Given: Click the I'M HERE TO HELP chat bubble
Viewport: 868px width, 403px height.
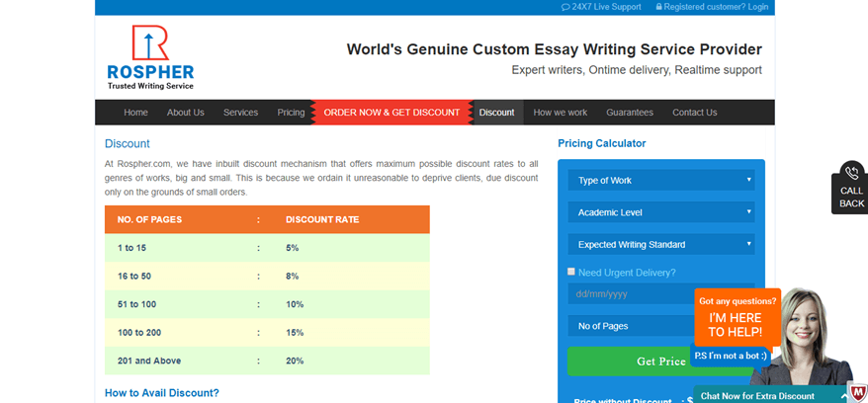Looking at the screenshot, I should (x=736, y=318).
